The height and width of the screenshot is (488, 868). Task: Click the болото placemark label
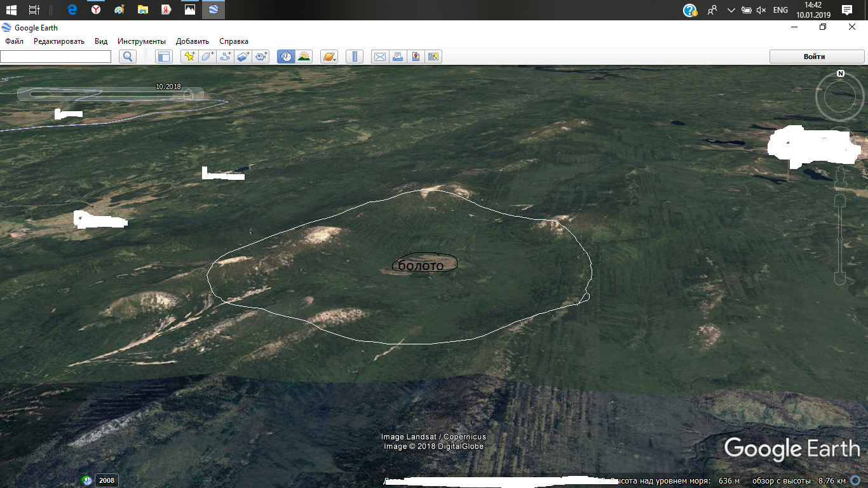pos(421,266)
